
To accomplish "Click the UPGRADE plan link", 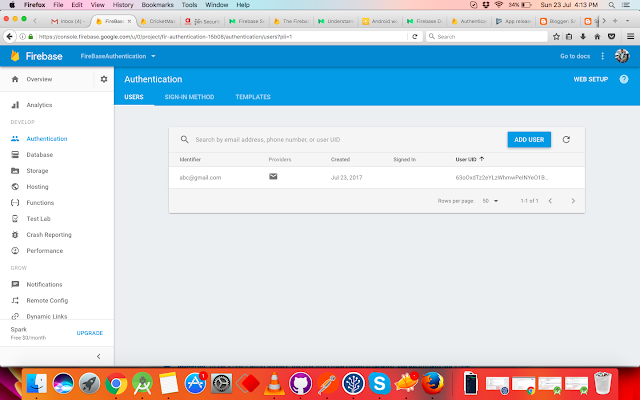I will coord(90,333).
